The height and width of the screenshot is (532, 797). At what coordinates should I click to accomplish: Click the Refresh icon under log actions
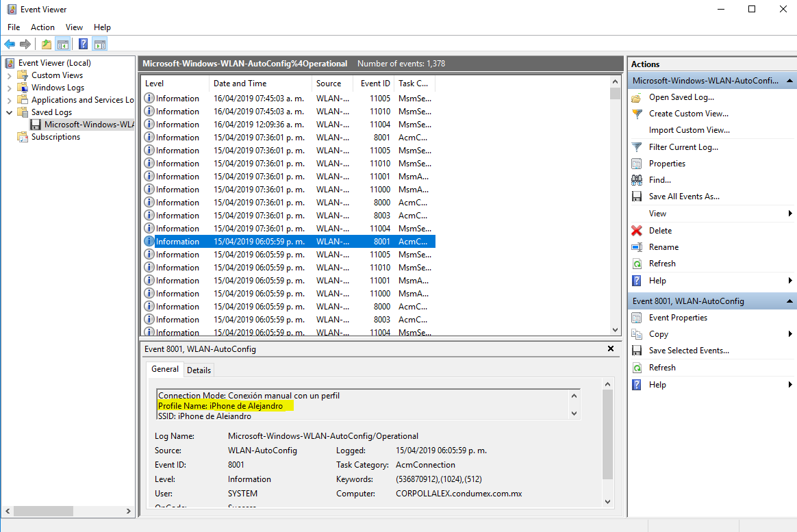coord(636,264)
